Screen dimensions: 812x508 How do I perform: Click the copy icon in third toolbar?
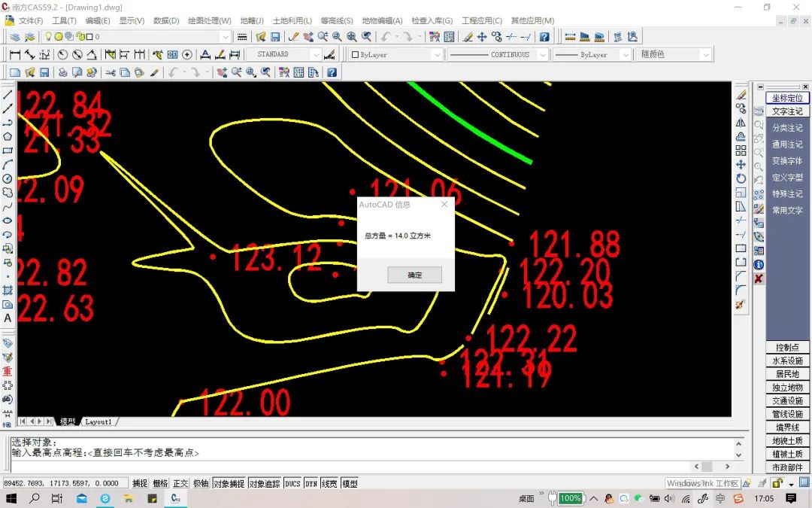point(125,72)
